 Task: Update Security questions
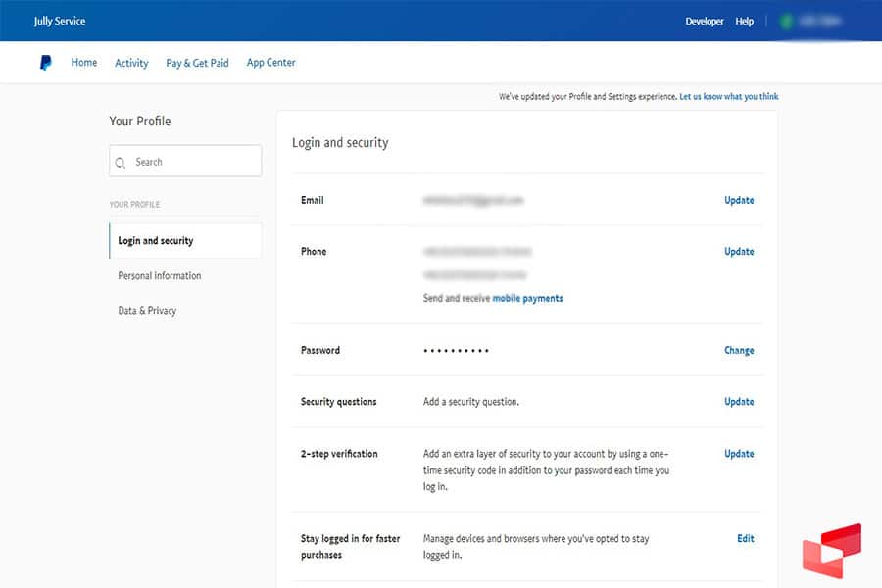(x=739, y=402)
